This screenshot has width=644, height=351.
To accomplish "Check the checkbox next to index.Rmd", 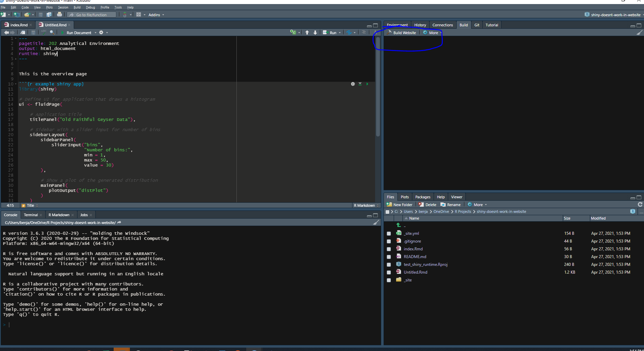I will [389, 249].
